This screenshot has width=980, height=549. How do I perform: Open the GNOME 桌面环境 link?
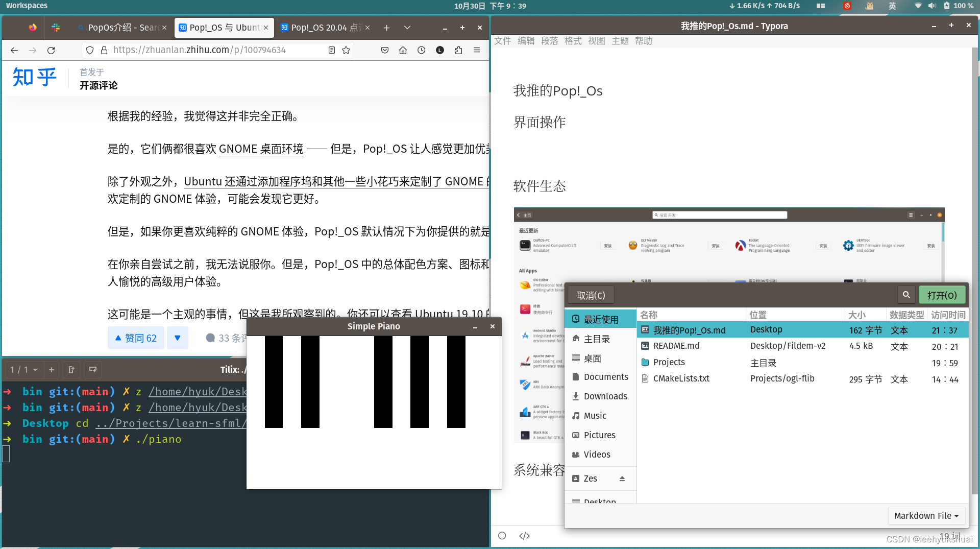pos(261,149)
